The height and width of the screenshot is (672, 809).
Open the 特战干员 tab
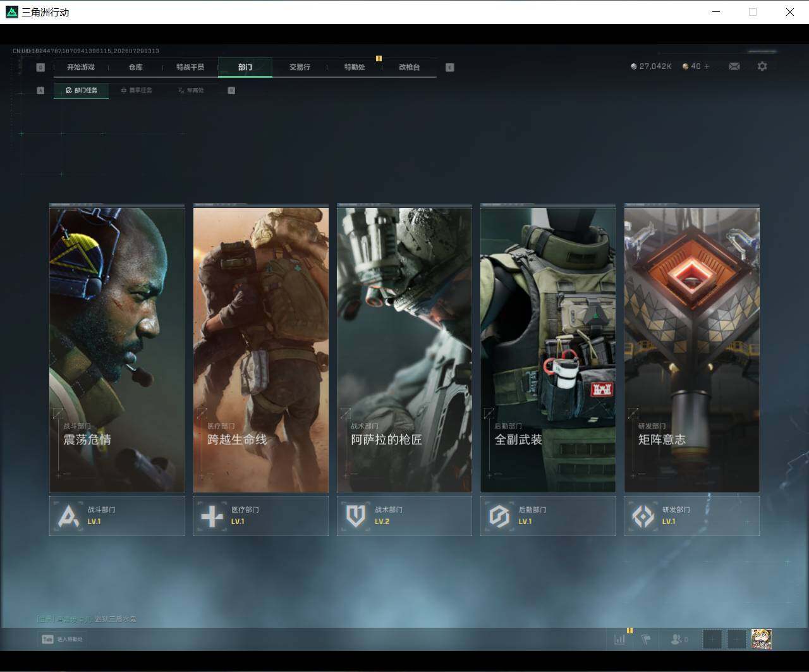[190, 67]
